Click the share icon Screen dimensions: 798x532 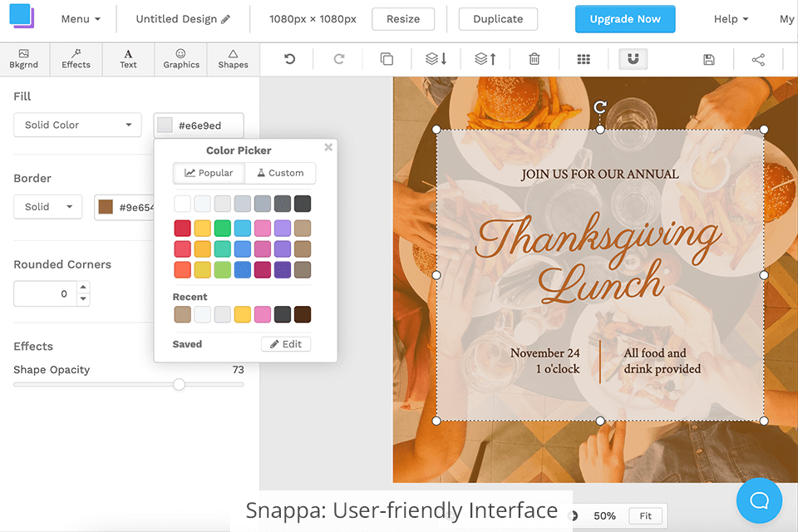tap(758, 60)
